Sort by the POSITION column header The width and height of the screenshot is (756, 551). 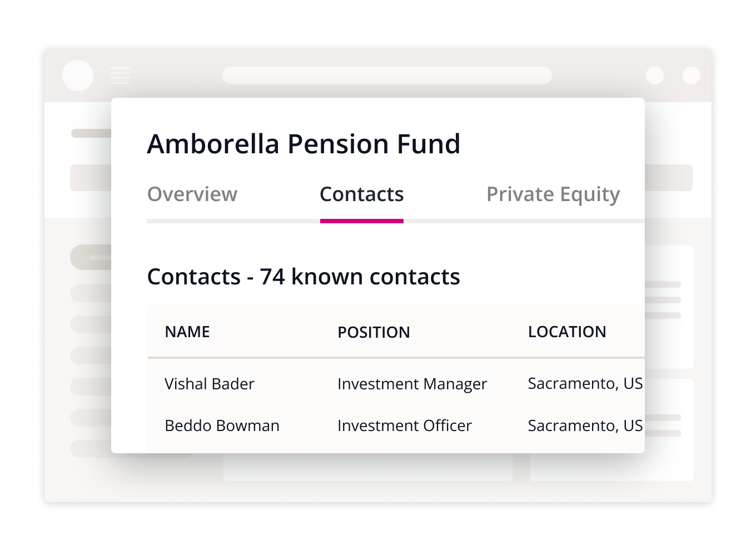point(374,332)
